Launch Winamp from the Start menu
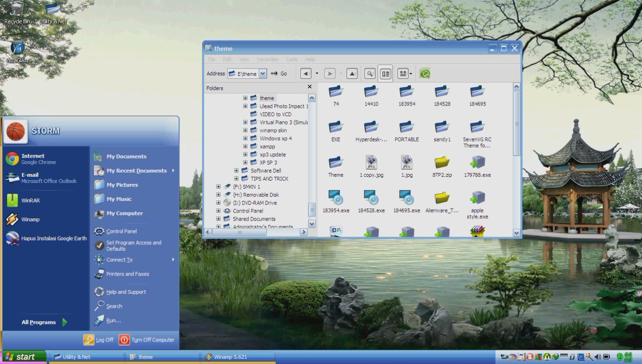 pyautogui.click(x=30, y=219)
